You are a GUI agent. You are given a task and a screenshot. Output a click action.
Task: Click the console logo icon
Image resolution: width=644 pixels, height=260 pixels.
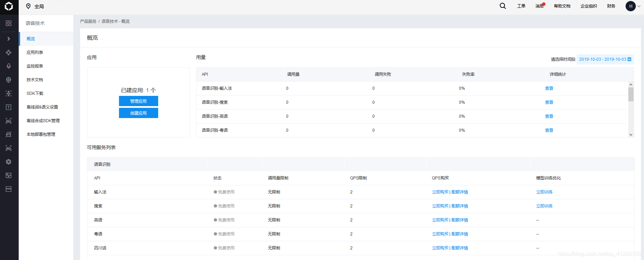(x=9, y=6)
